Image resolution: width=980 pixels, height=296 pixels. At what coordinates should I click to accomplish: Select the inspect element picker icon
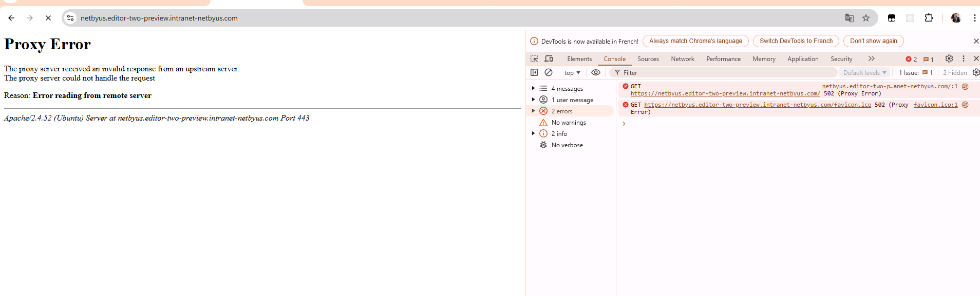click(x=534, y=59)
